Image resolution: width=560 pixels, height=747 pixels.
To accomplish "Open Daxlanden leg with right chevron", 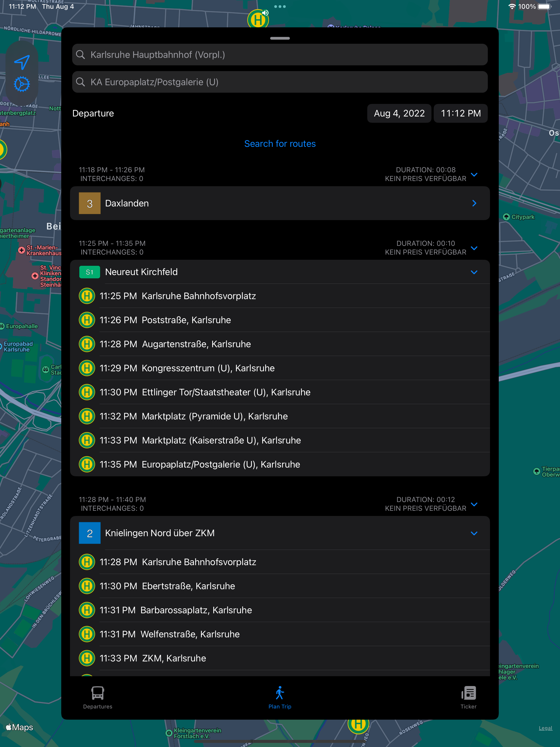I will (474, 203).
